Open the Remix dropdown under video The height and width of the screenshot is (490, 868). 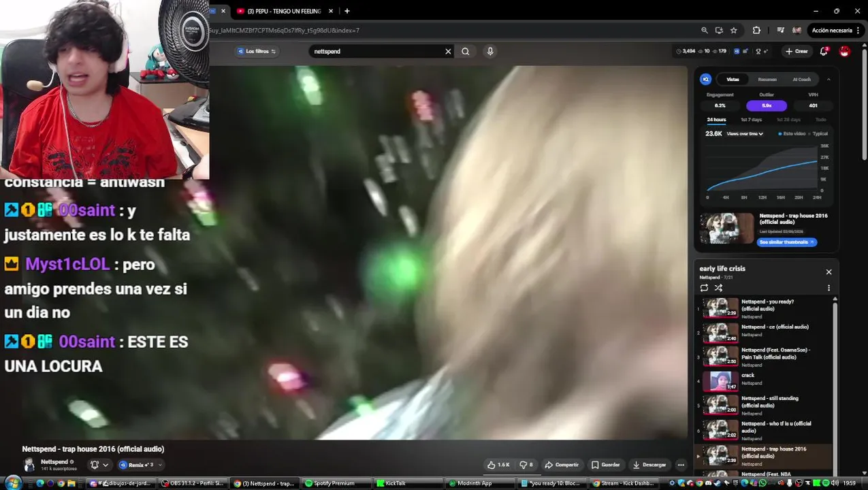tap(141, 465)
